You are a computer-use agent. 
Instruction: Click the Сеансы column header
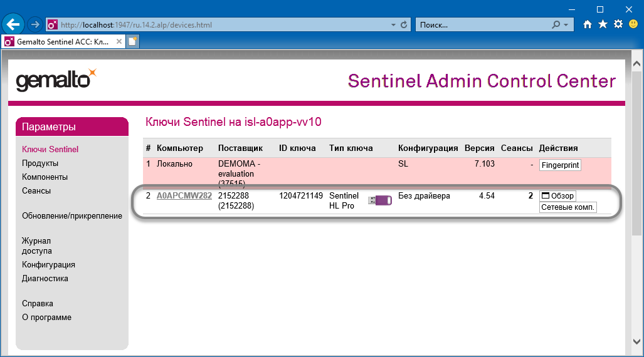pos(517,148)
